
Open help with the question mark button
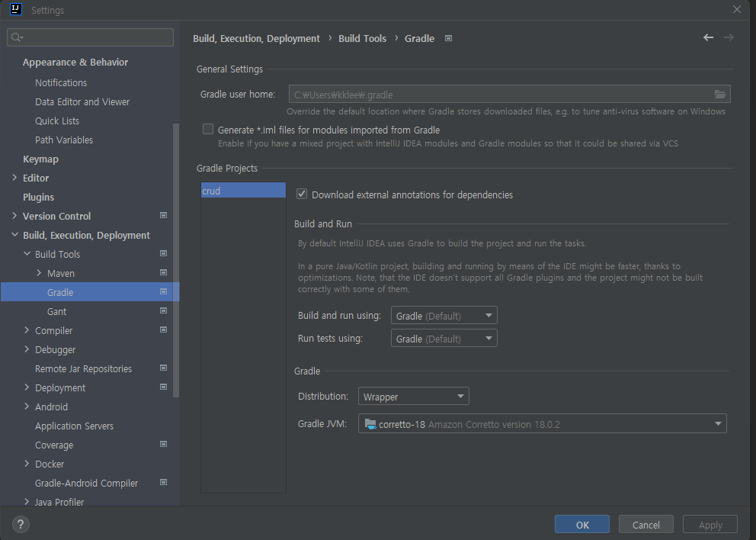click(x=21, y=524)
